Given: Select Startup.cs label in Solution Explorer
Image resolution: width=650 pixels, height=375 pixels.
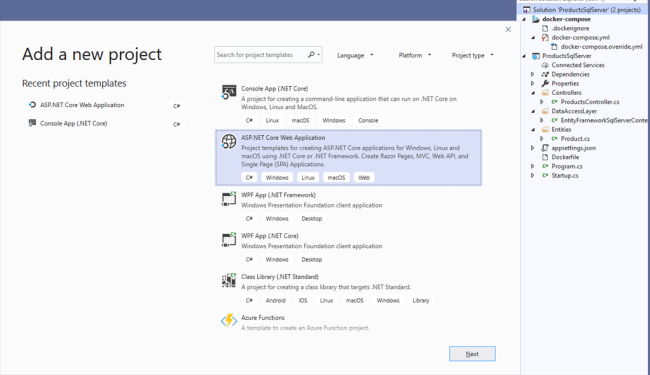Looking at the screenshot, I should coord(565,175).
